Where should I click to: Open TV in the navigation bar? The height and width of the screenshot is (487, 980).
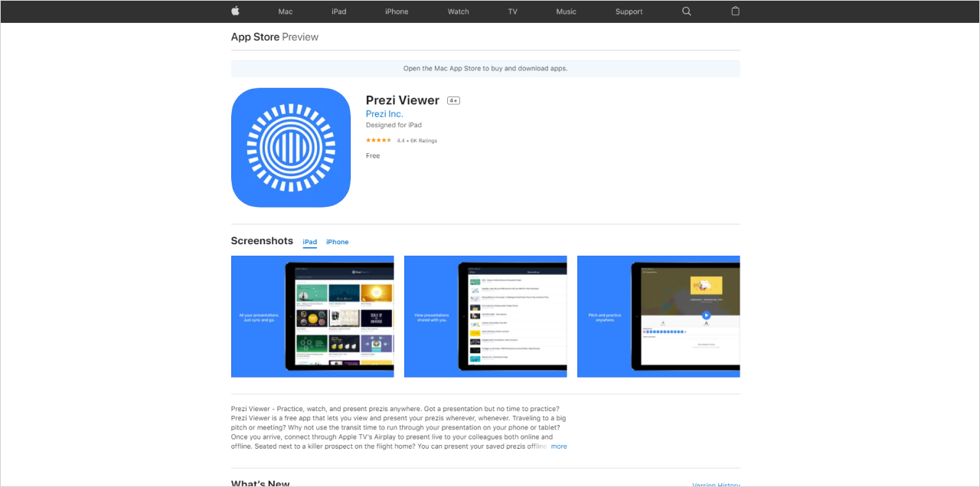coord(512,11)
